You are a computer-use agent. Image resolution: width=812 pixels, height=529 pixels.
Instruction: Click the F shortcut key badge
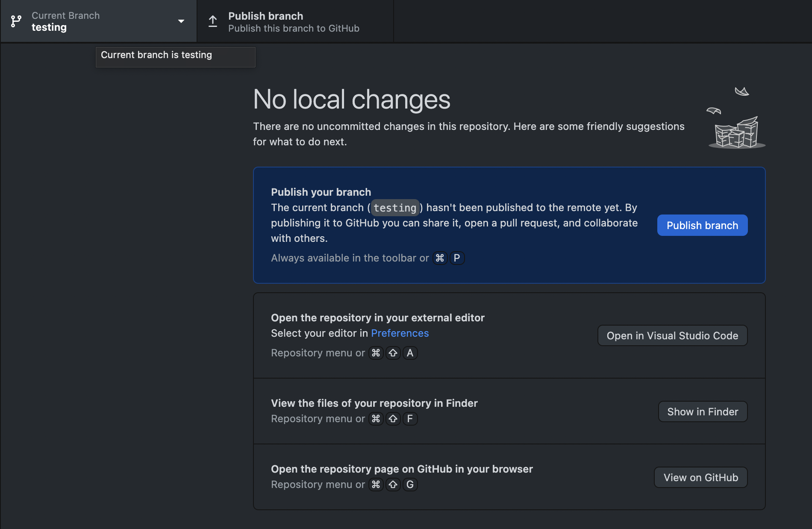[x=410, y=419]
